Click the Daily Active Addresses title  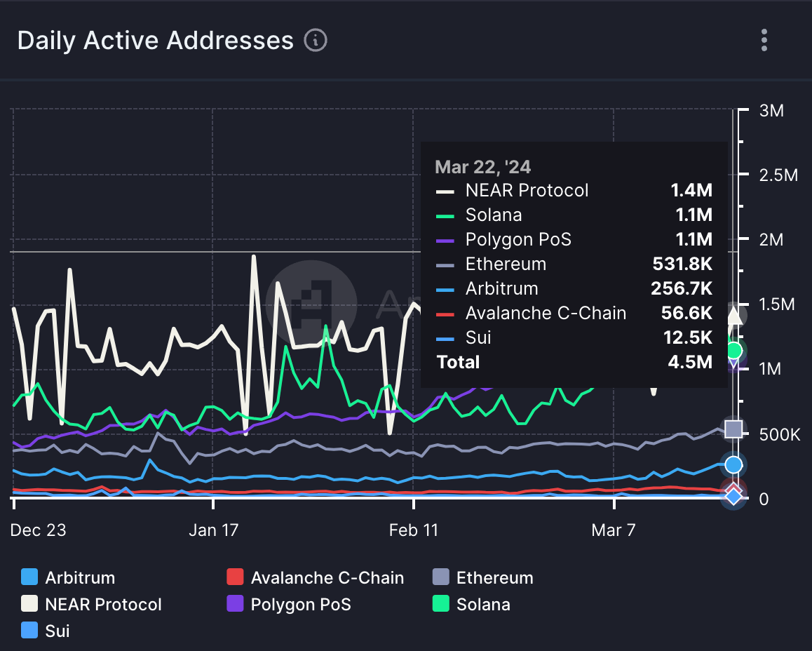click(x=156, y=41)
